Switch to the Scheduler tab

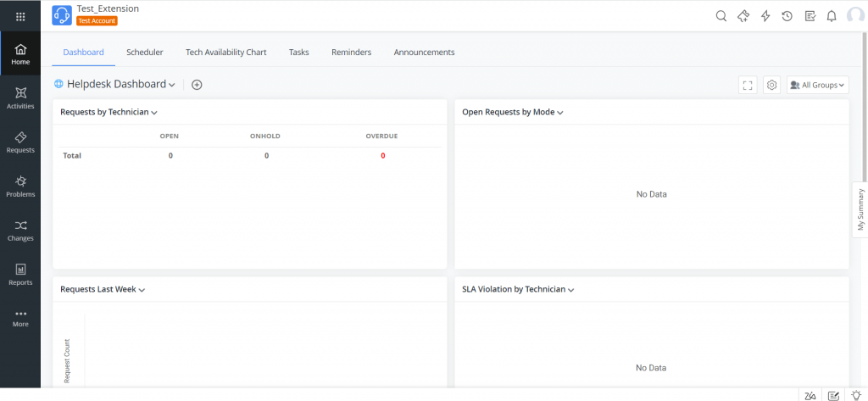click(x=144, y=52)
